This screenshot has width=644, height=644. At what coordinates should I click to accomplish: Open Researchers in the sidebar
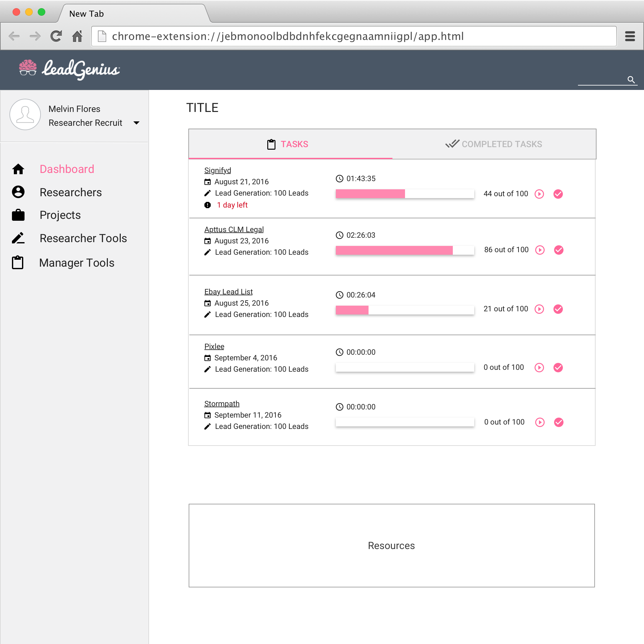tap(71, 192)
